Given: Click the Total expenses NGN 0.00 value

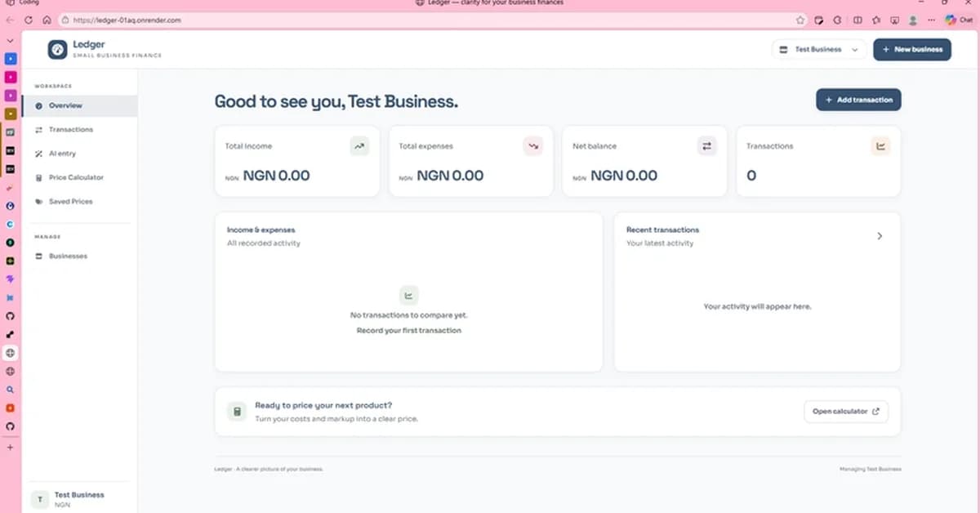Looking at the screenshot, I should click(450, 175).
